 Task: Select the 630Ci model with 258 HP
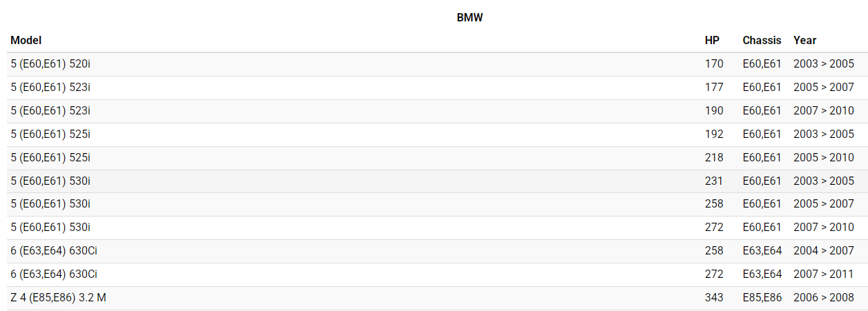[x=54, y=251]
